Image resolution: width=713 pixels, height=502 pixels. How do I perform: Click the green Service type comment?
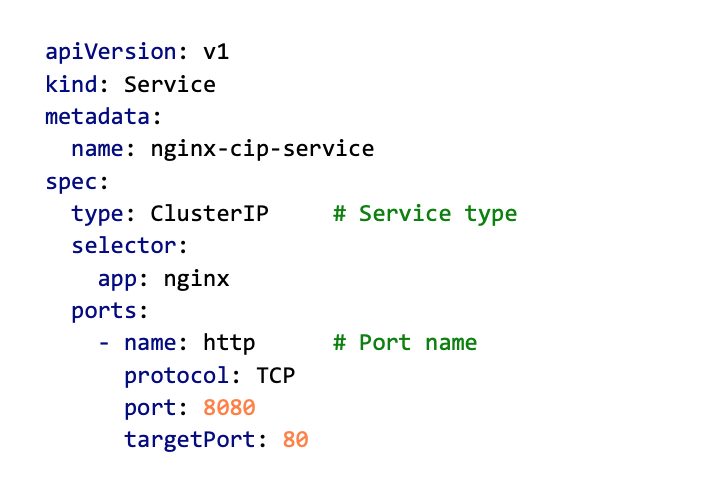(x=425, y=214)
